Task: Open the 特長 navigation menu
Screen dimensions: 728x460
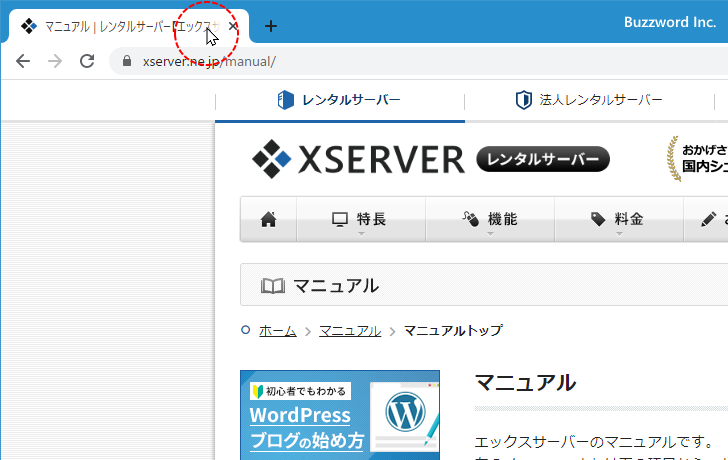Action: coord(361,219)
